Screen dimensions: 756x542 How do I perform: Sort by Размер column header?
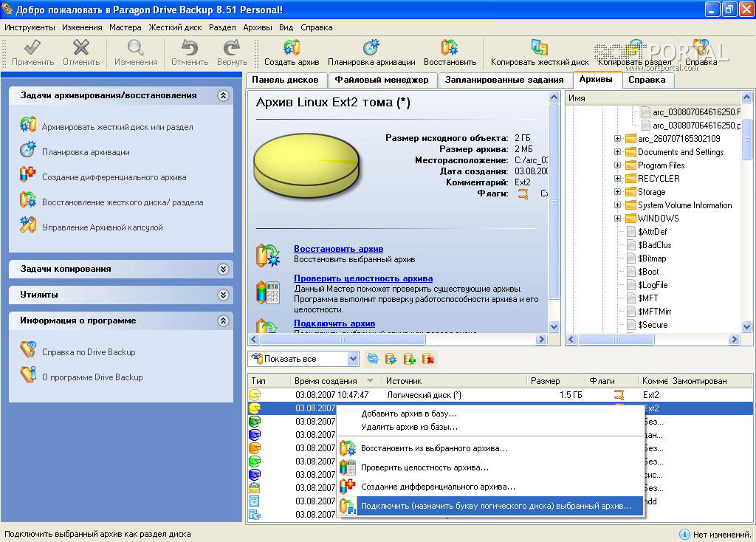(x=554, y=381)
